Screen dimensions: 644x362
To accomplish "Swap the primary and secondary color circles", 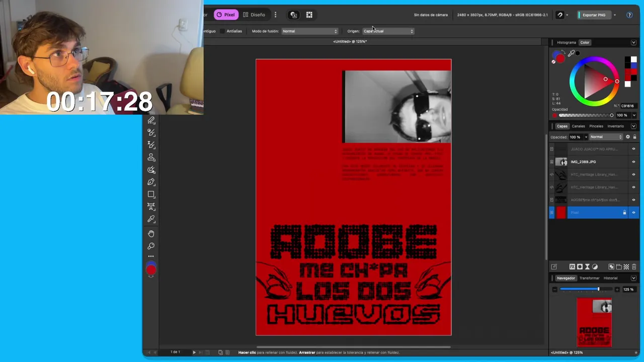I will (563, 52).
